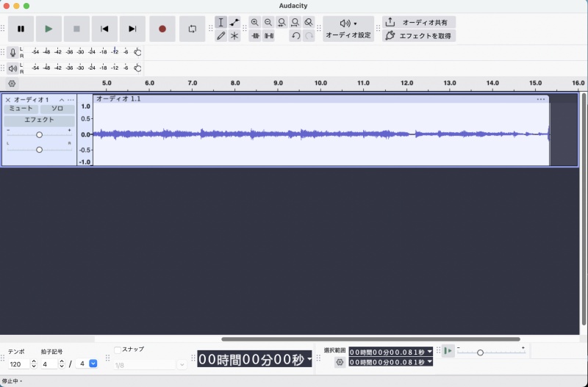Image resolution: width=588 pixels, height=387 pixels.
Task: Click the horizontal scrollbar thumb
Action: pos(370,339)
